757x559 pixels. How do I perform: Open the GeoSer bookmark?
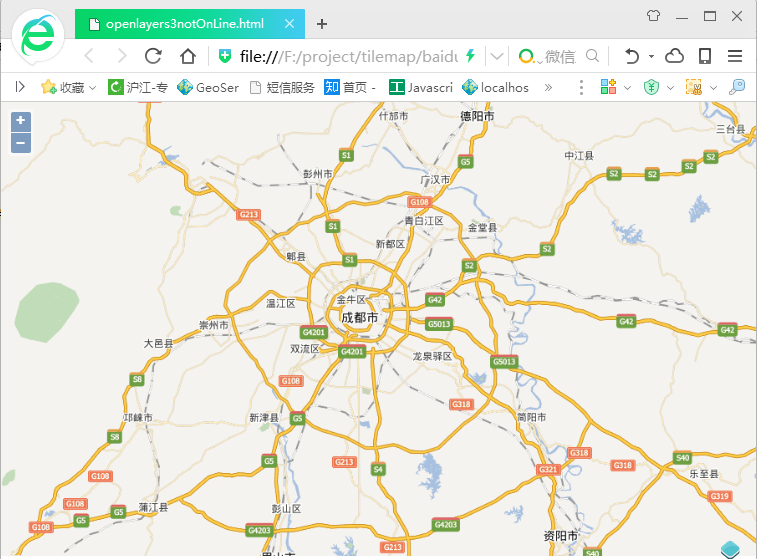[208, 87]
